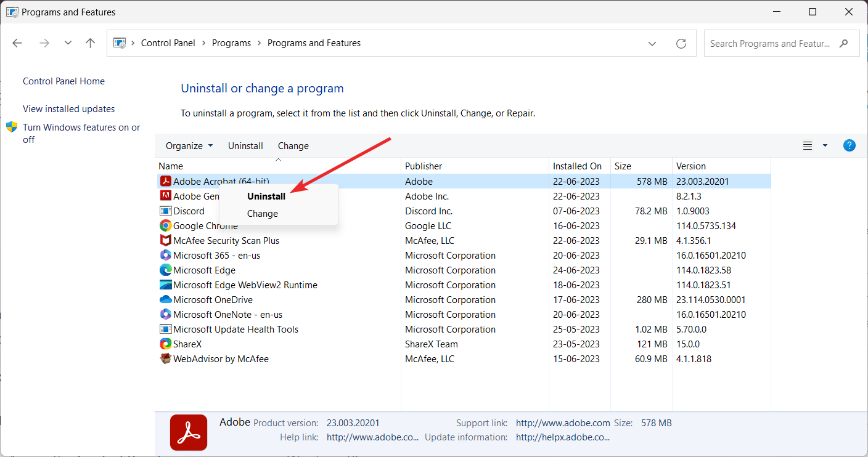Select the Google Chrome row name
Image resolution: width=868 pixels, height=457 pixels.
point(205,226)
